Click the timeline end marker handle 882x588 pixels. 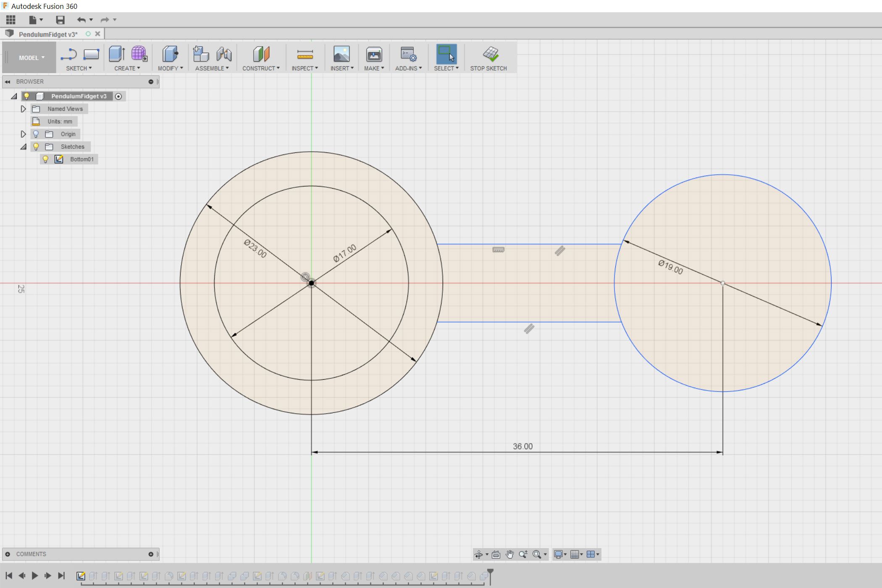[490, 572]
